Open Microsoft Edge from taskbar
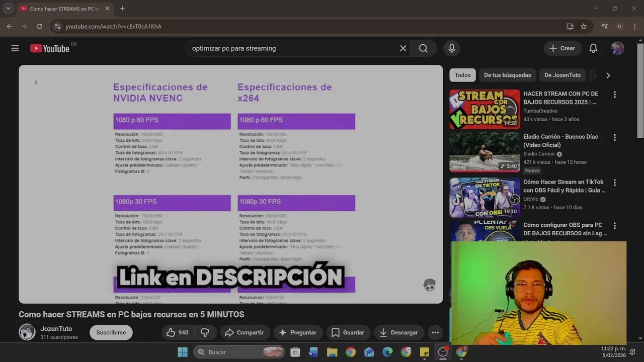644x362 pixels. coord(387,352)
